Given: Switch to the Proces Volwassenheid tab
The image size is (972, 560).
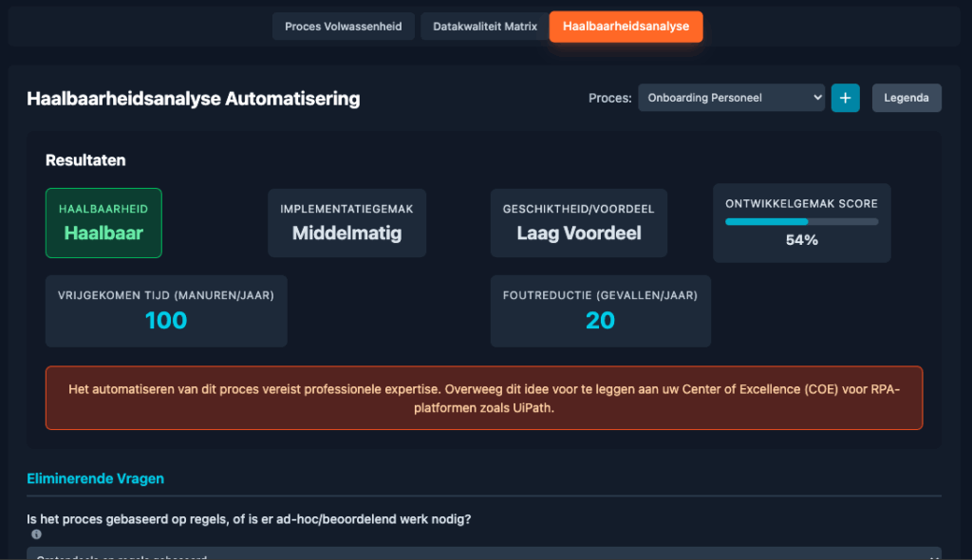Looking at the screenshot, I should coord(343,27).
